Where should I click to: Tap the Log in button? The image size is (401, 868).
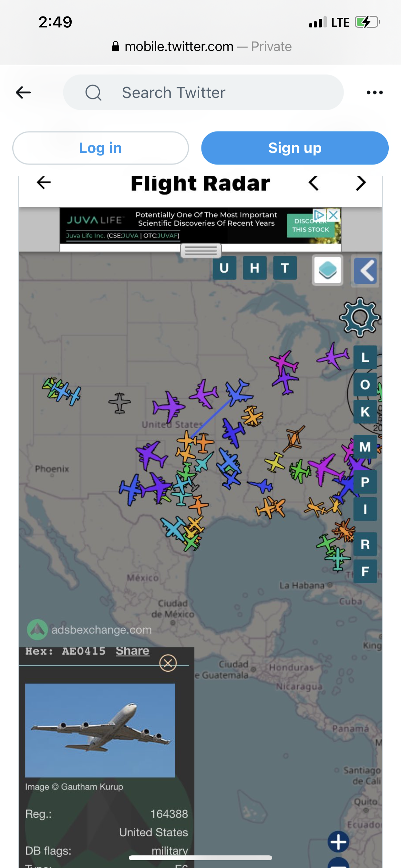click(100, 148)
